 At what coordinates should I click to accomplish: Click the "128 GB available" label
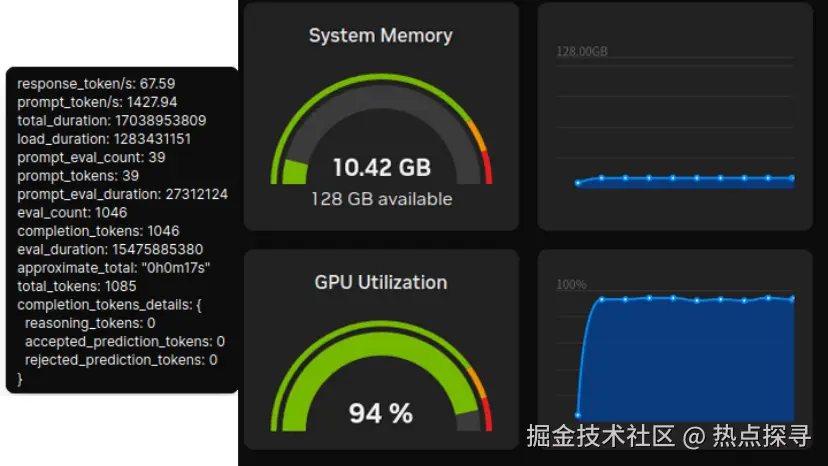381,199
